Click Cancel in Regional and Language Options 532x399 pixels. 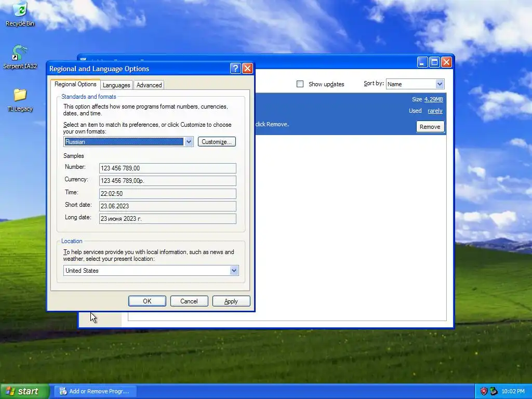click(x=189, y=301)
